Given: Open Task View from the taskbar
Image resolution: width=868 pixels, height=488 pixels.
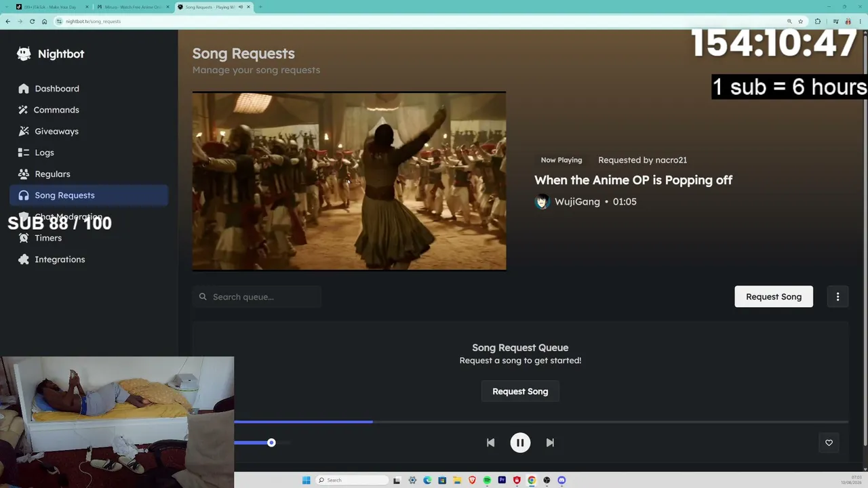Looking at the screenshot, I should (x=397, y=480).
